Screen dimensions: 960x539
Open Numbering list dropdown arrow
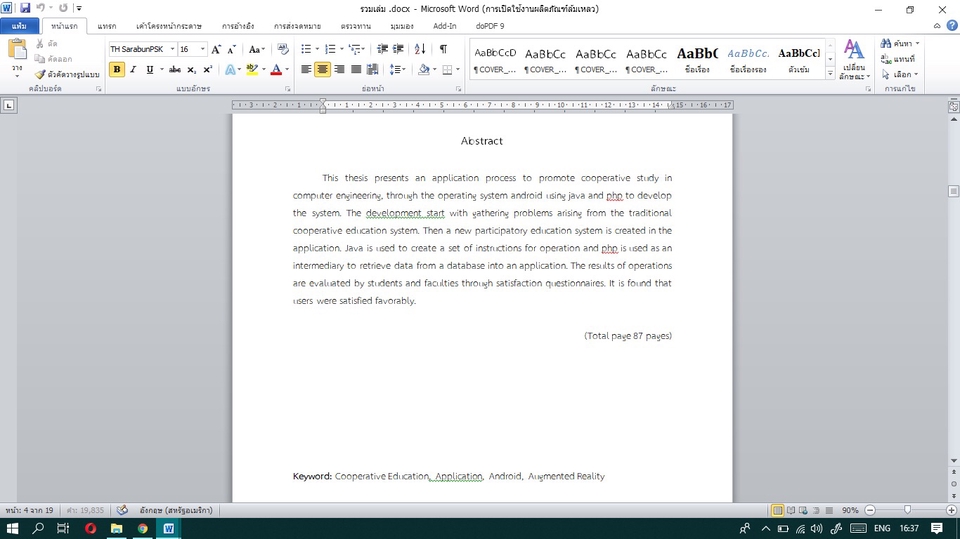coord(341,49)
